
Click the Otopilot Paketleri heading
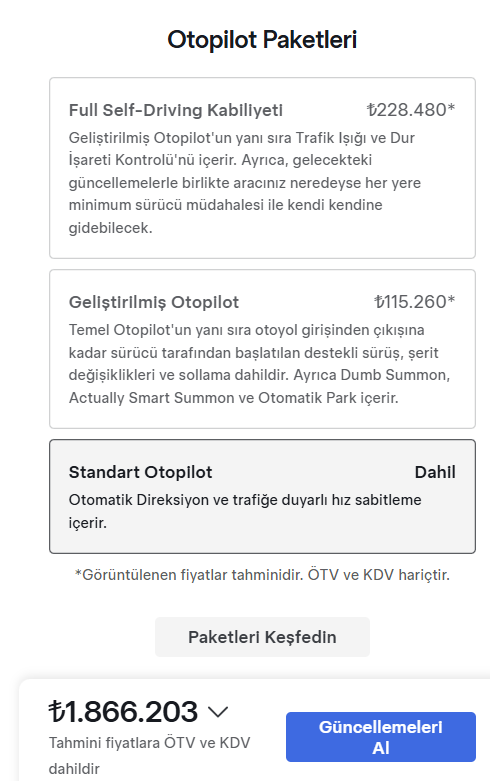click(262, 40)
